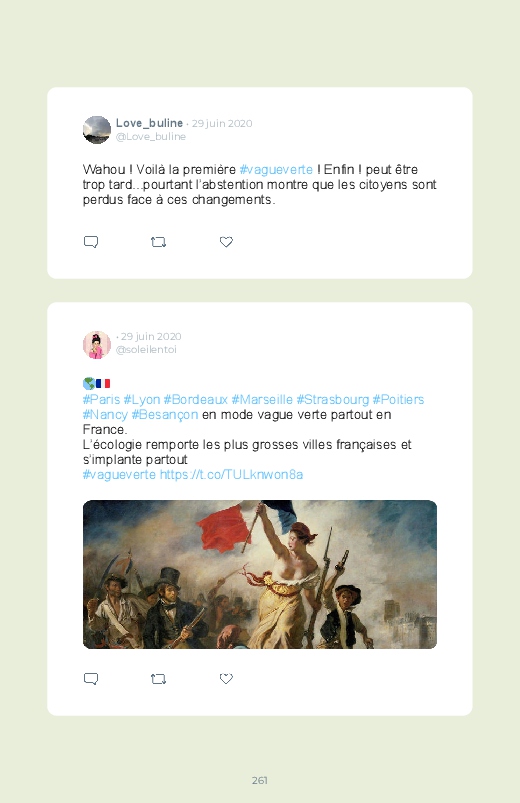Open the #Nancy hashtag

[x=105, y=414]
